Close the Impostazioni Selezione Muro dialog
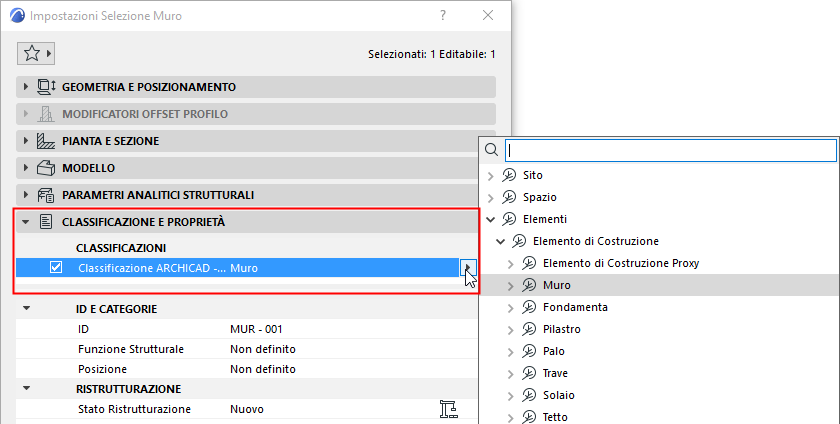The height and width of the screenshot is (424, 840). 488,16
